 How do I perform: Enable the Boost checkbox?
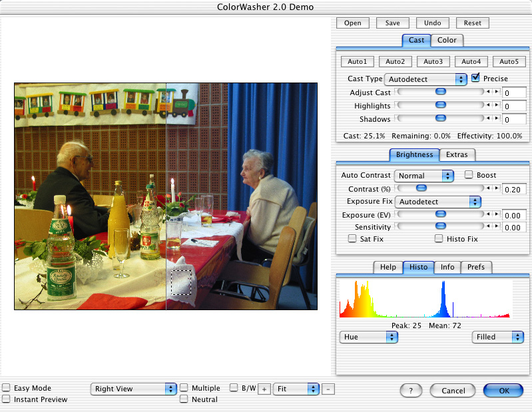pos(469,175)
